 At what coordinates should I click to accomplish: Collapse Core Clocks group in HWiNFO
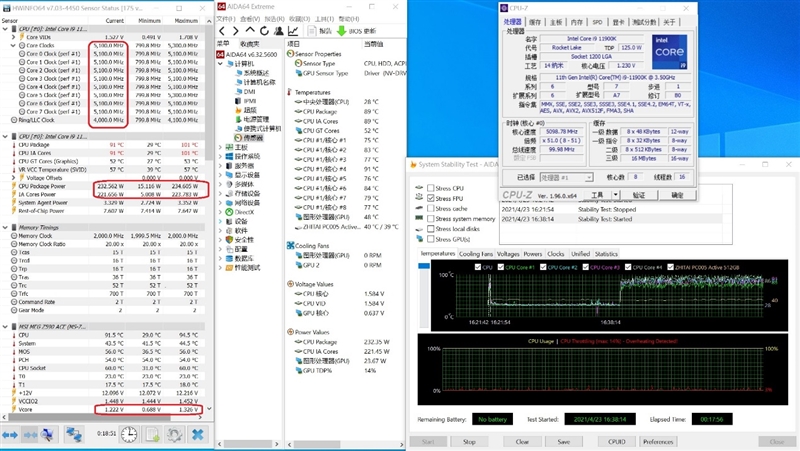(x=13, y=45)
